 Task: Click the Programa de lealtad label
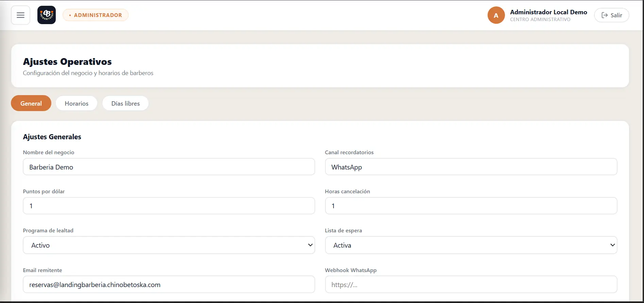point(48,230)
